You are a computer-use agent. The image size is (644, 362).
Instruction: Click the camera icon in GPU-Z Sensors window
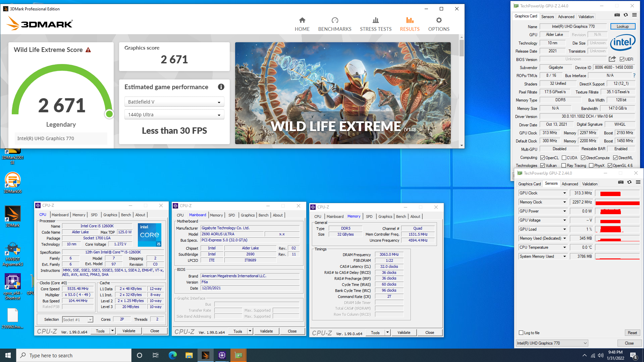621,182
